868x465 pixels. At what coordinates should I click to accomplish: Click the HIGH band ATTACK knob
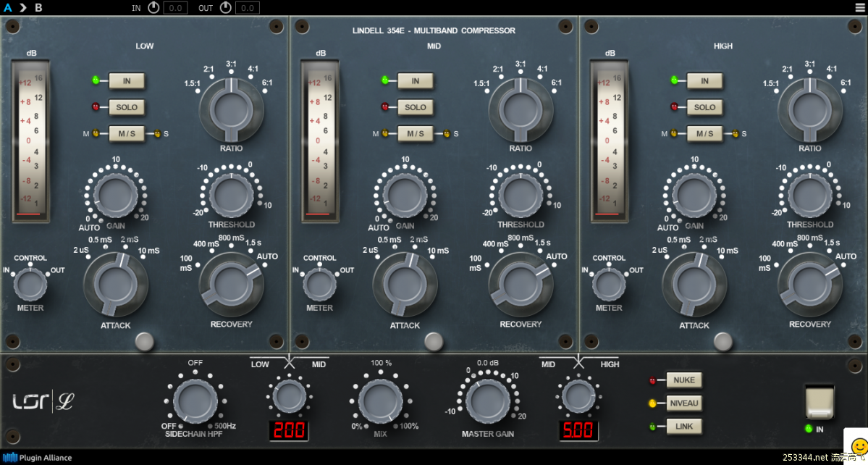click(x=694, y=285)
